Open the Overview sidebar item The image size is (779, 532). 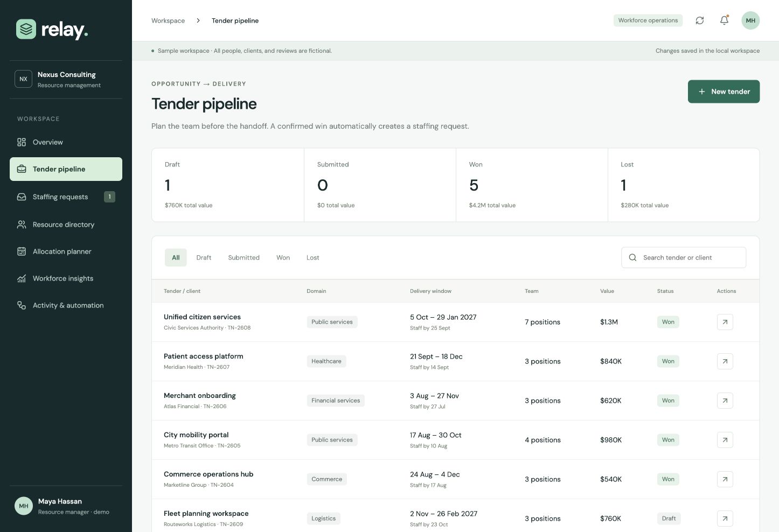click(x=66, y=142)
